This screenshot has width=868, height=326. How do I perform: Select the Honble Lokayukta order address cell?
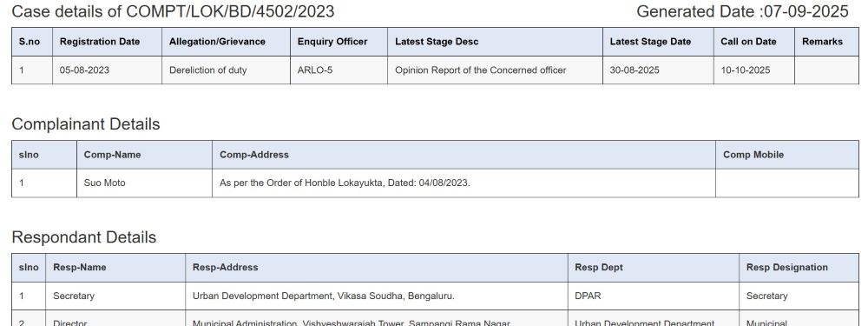click(x=464, y=183)
